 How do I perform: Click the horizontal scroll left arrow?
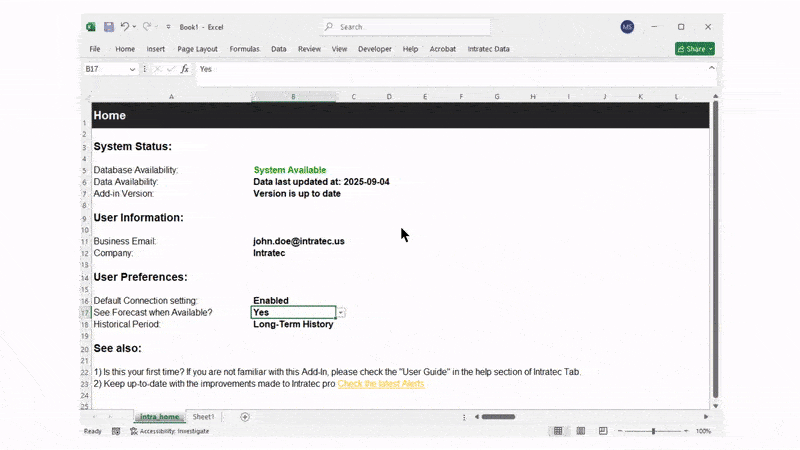(477, 417)
